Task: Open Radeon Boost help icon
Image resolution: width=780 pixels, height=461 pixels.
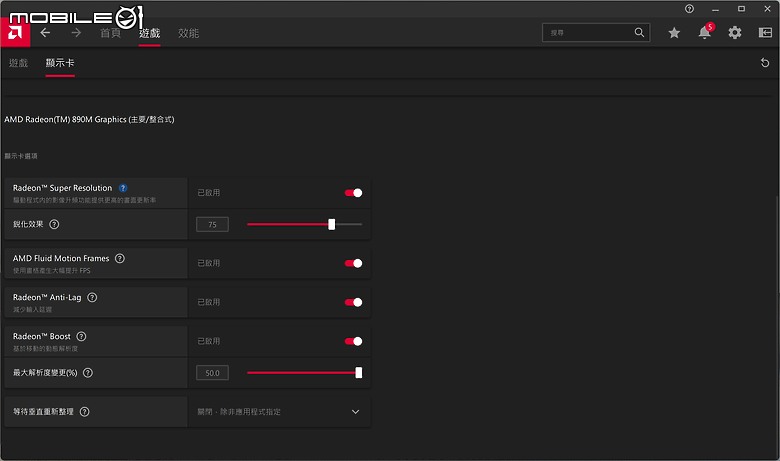Action: pos(81,337)
